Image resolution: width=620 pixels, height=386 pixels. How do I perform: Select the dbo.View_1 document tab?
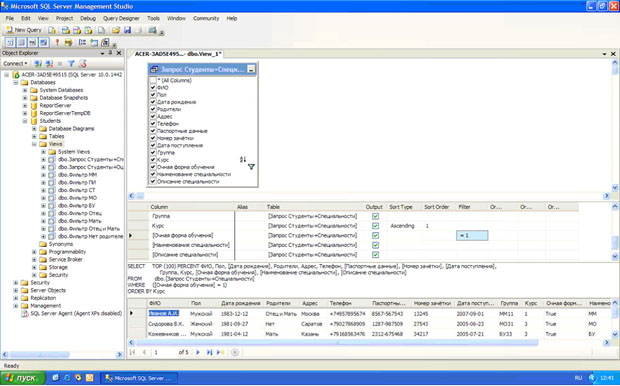[178, 54]
